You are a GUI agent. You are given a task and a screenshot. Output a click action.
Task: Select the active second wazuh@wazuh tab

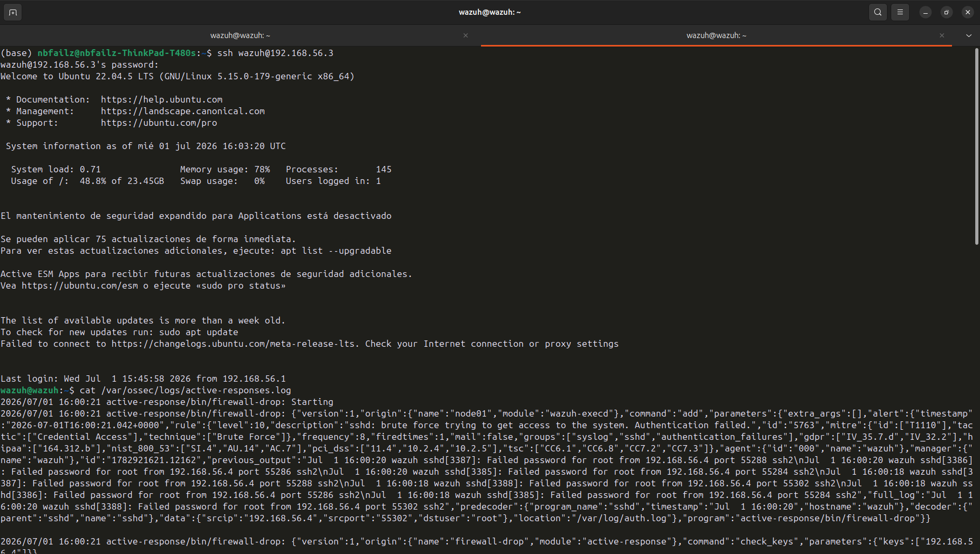(716, 35)
